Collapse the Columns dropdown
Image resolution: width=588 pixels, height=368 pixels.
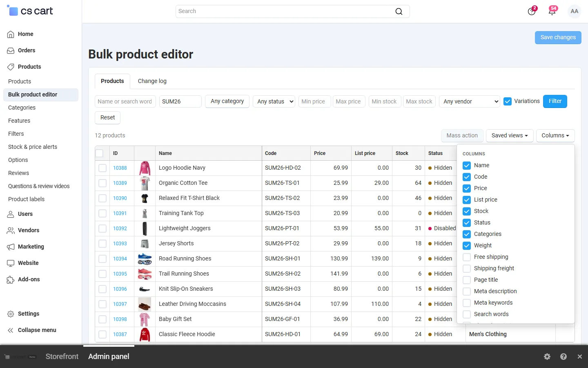coord(555,136)
